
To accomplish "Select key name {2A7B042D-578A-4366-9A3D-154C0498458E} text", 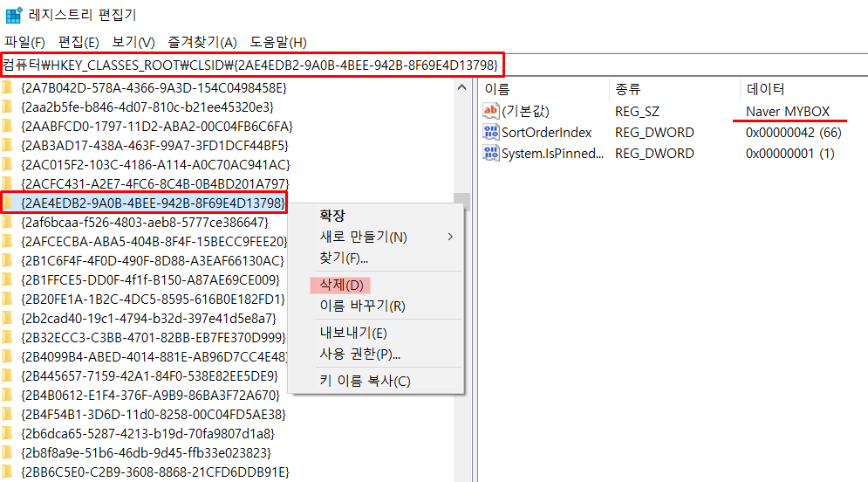I will click(154, 87).
